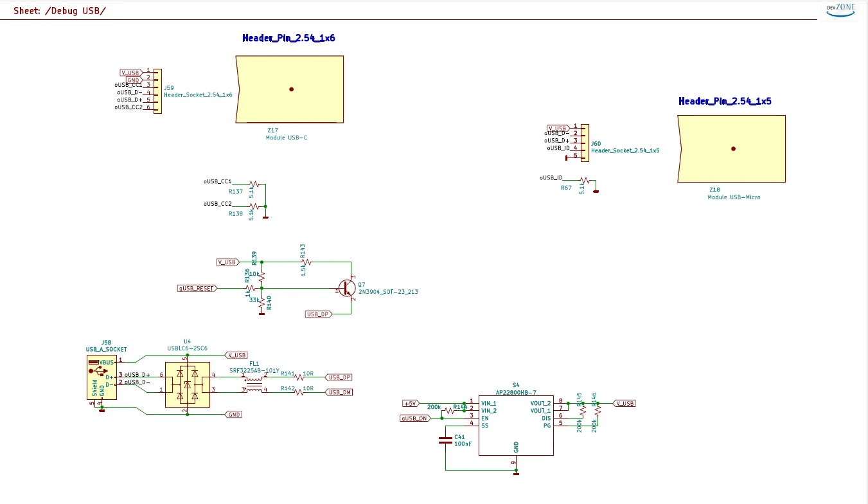Select the J58 USB_A_SOCKET connector symbol
The width and height of the screenshot is (868, 504).
102,378
